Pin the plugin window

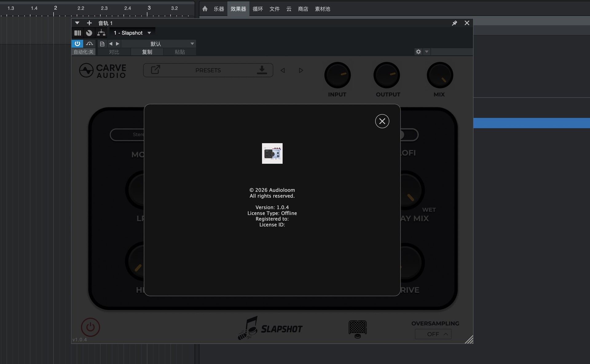click(454, 23)
